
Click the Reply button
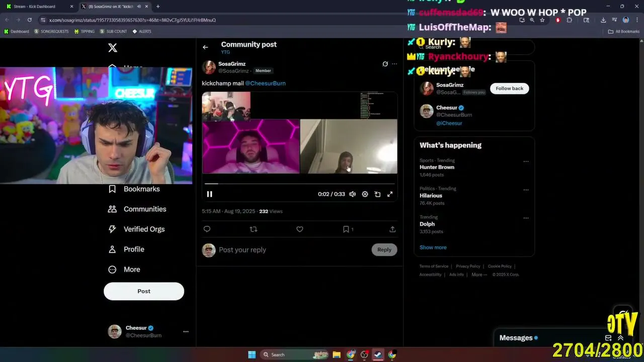[384, 250]
